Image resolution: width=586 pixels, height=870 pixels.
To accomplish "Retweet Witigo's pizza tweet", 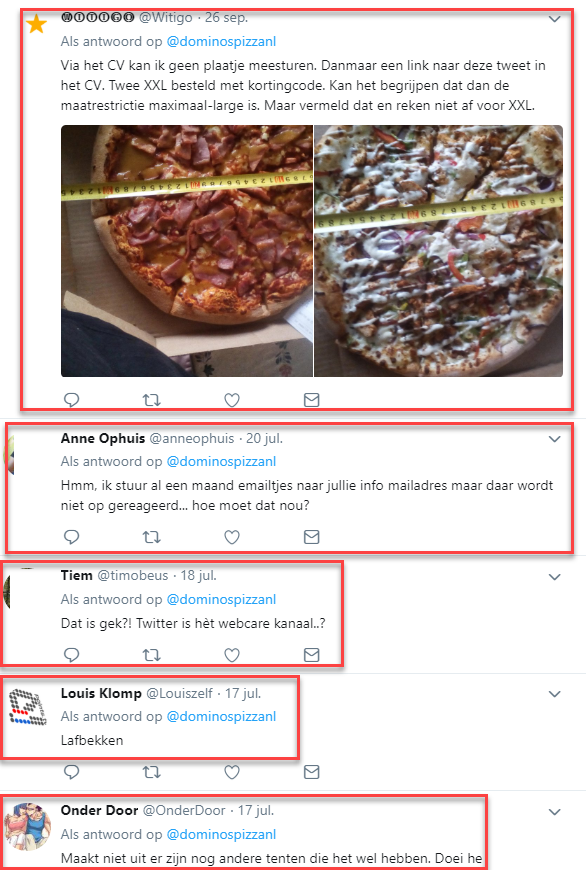I will click(x=151, y=399).
